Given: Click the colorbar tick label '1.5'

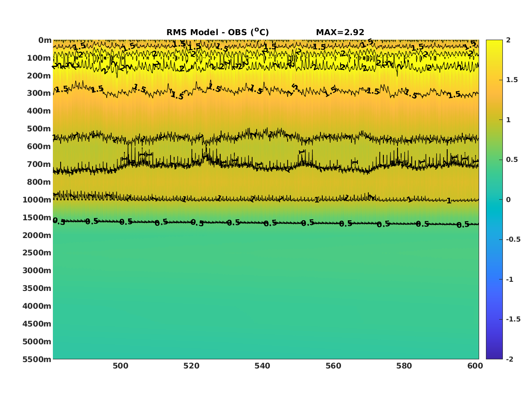Looking at the screenshot, I should coord(511,80).
